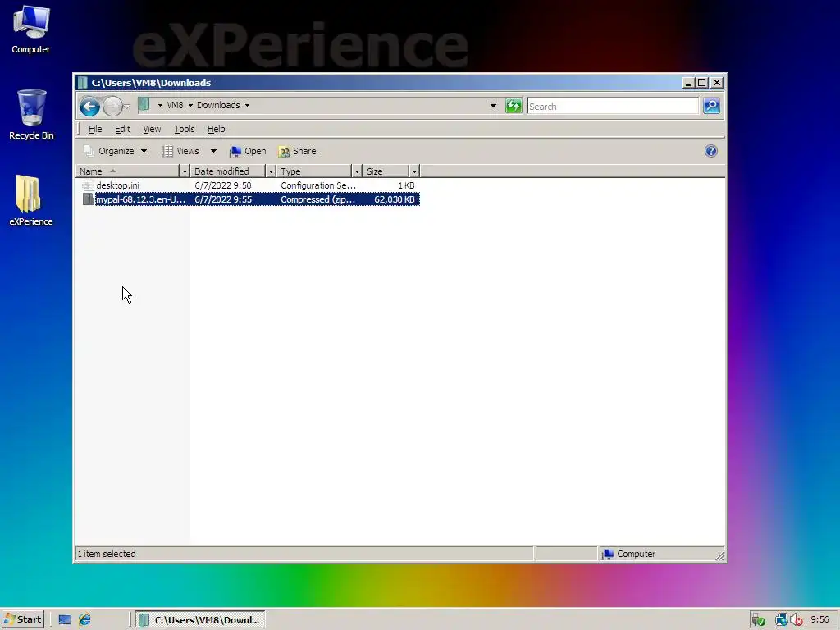
Task: Select the Computer desktop icon
Action: click(30, 30)
